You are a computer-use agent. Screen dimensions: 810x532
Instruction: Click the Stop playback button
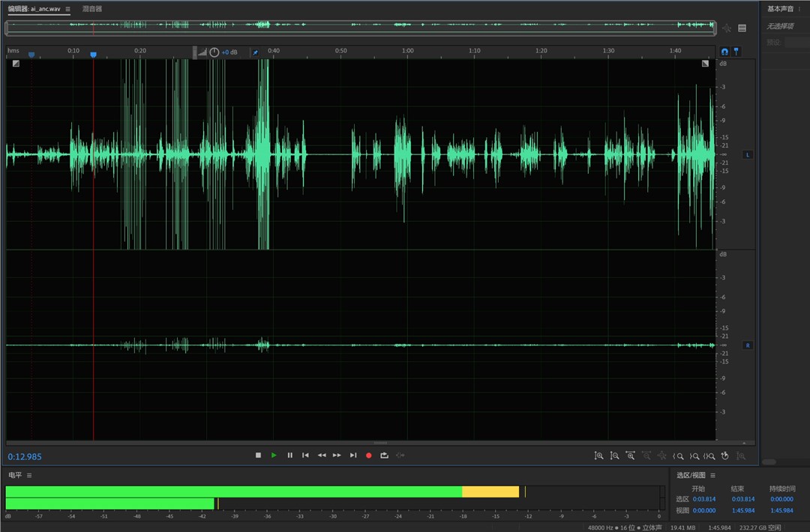click(x=258, y=455)
